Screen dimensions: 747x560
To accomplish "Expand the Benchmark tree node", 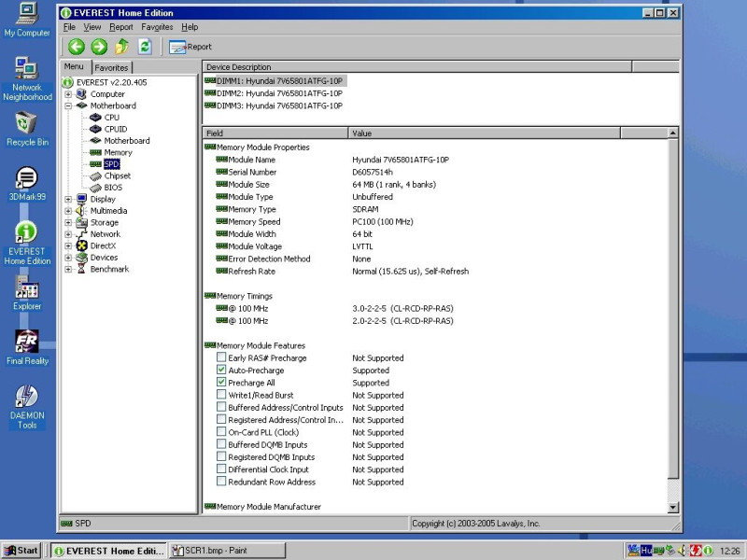I will click(68, 269).
